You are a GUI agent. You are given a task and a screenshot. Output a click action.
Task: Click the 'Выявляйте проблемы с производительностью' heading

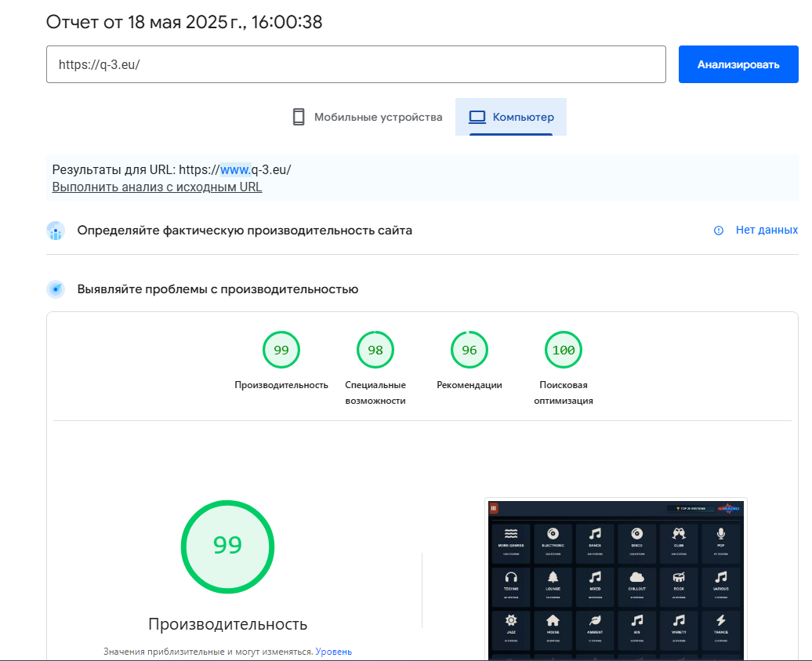coord(218,289)
